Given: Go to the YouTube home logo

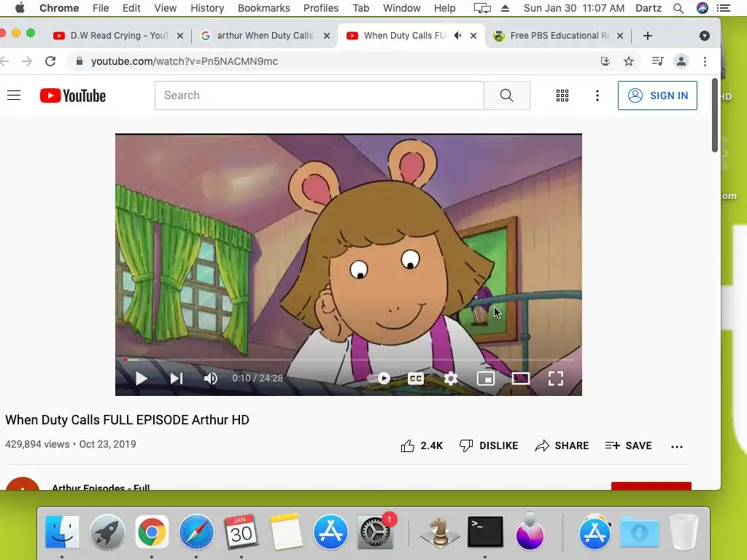Looking at the screenshot, I should click(x=72, y=96).
